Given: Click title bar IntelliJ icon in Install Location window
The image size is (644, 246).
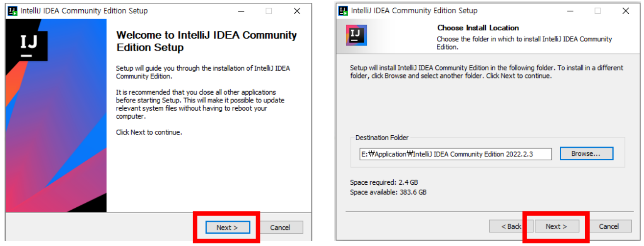Looking at the screenshot, I should [343, 11].
